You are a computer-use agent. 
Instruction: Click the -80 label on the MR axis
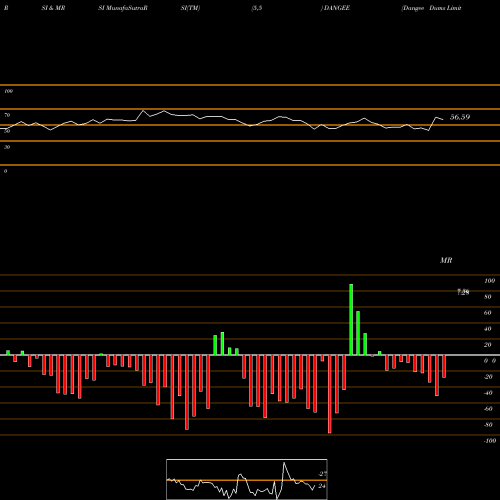point(488,425)
